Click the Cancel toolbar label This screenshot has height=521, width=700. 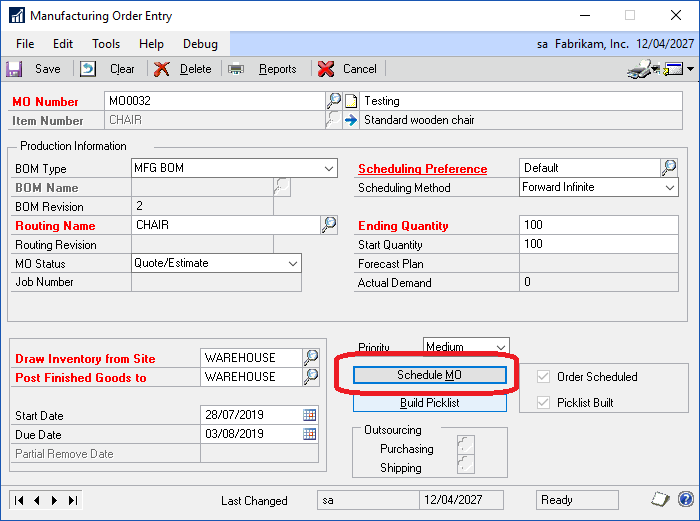tap(360, 69)
